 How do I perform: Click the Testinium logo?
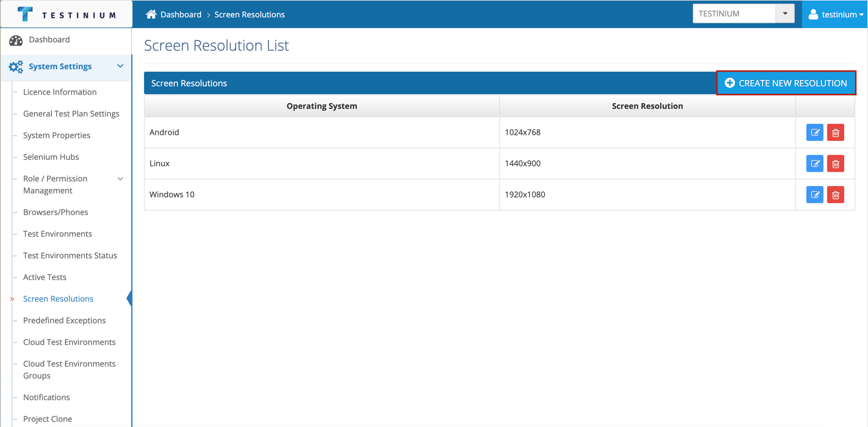(x=67, y=14)
